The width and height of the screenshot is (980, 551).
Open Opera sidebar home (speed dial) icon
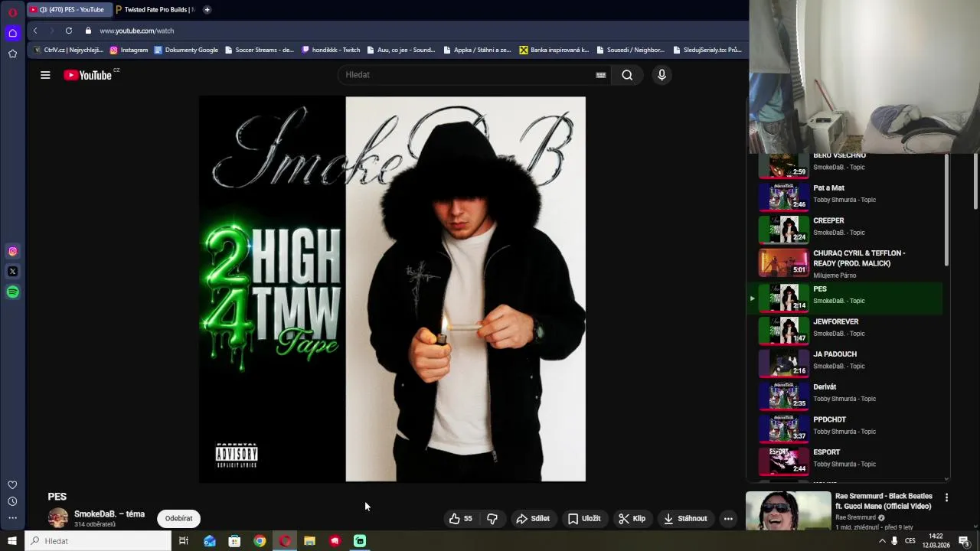12,33
